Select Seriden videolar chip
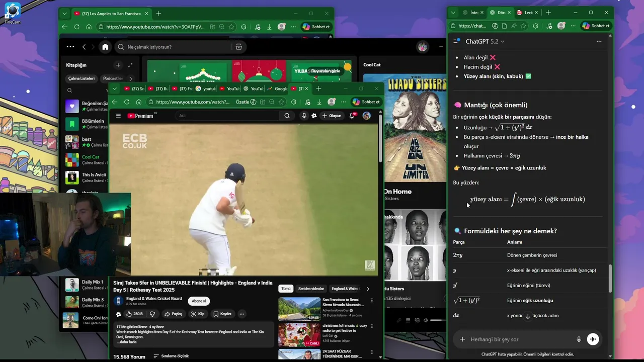This screenshot has height=362, width=644. 311,289
